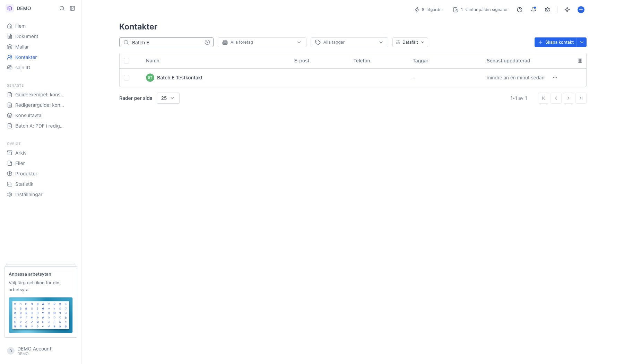Go to previous page of results
Viewport: 624px width, 364px height.
click(x=556, y=98)
